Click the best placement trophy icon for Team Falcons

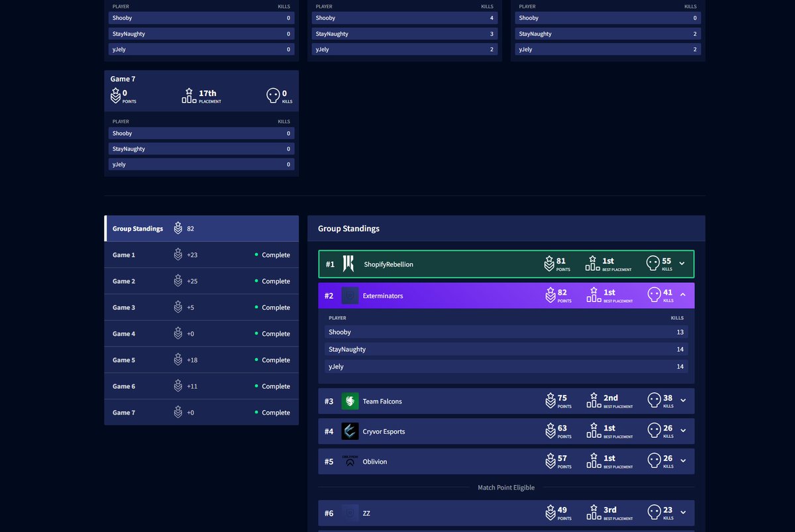(x=594, y=399)
